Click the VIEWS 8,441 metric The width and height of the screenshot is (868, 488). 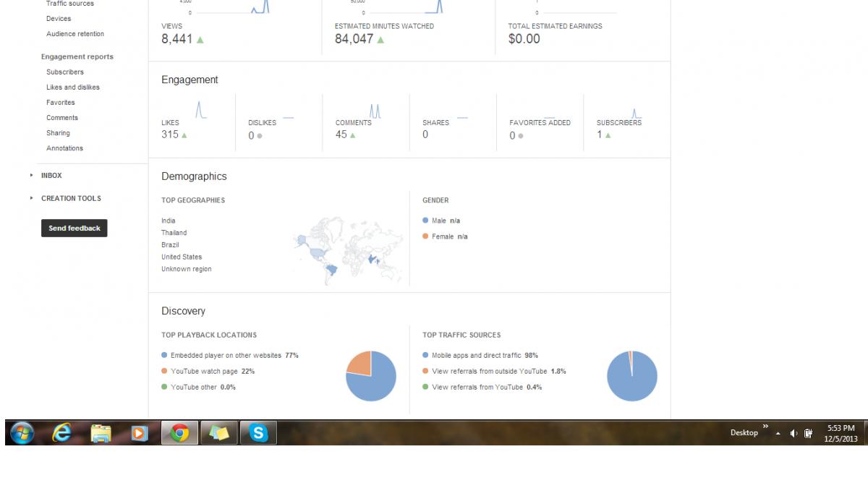(x=183, y=34)
